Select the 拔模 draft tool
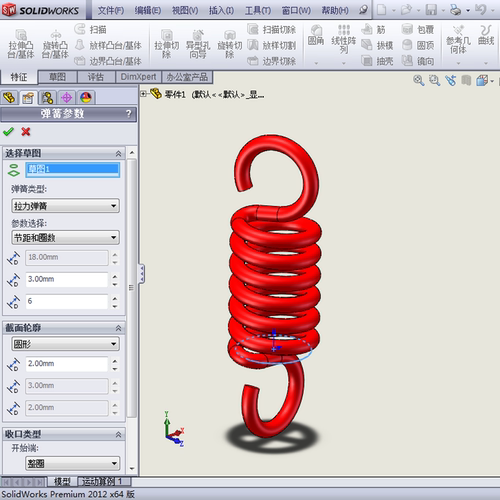 coord(377,45)
